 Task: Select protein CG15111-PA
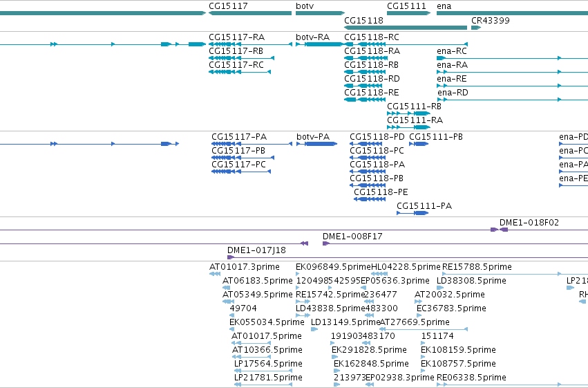click(x=424, y=206)
